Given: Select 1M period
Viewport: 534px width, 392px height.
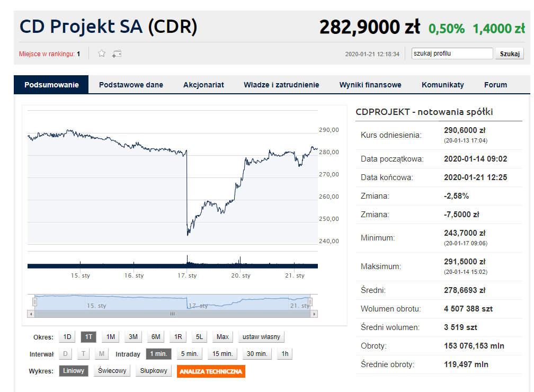Looking at the screenshot, I should pos(110,337).
